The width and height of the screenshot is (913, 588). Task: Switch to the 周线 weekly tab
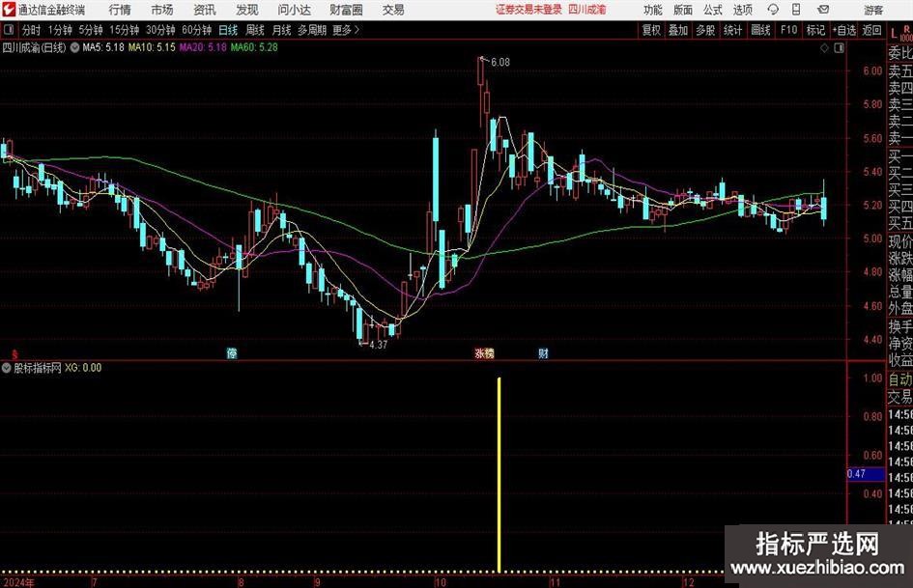pyautogui.click(x=255, y=30)
